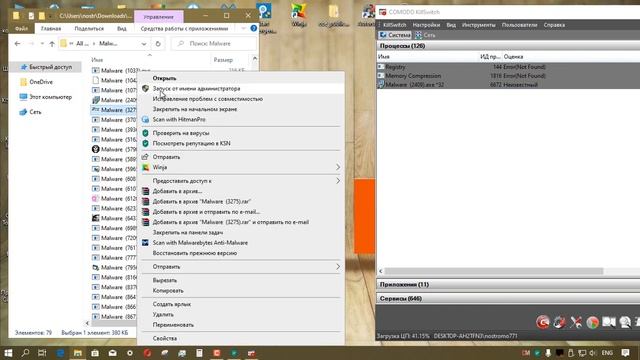The height and width of the screenshot is (360, 640).
Task: Open Explorer help question-mark icon
Action: 253,28
